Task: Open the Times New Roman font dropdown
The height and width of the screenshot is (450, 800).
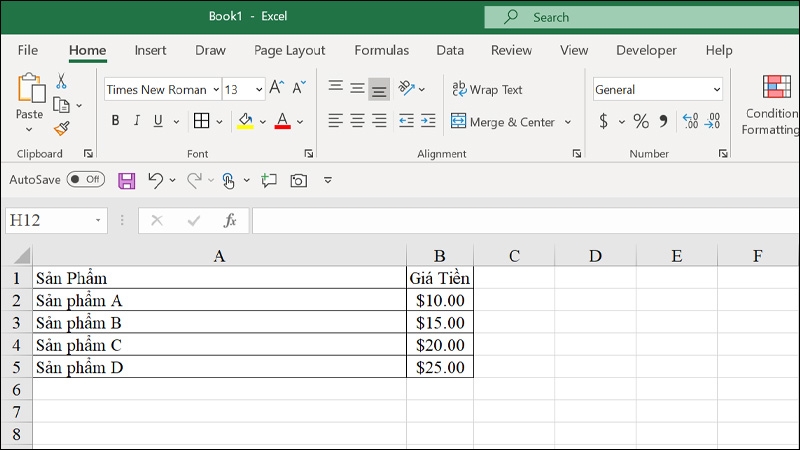Action: coord(213,90)
